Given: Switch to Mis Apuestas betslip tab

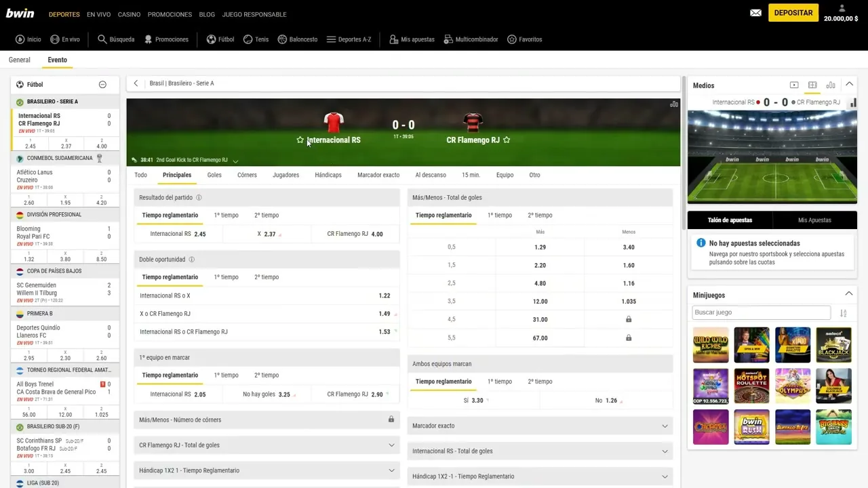Looking at the screenshot, I should tap(814, 220).
